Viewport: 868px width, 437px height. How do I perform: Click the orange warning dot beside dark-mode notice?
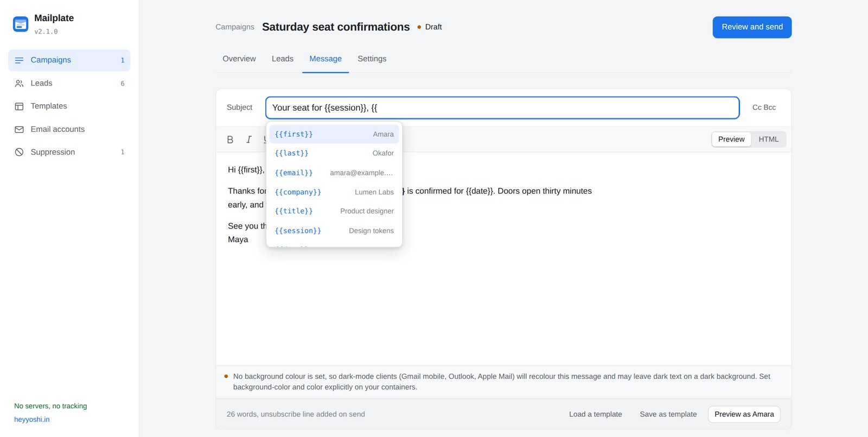tap(226, 376)
